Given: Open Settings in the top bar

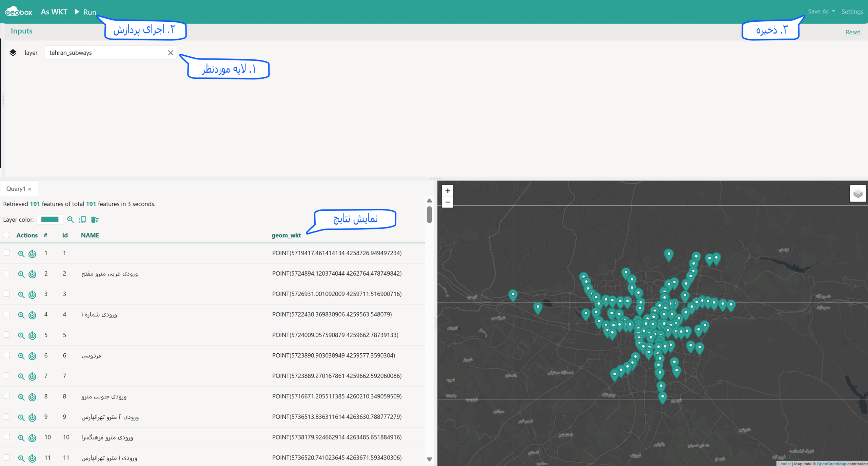Looking at the screenshot, I should click(852, 11).
